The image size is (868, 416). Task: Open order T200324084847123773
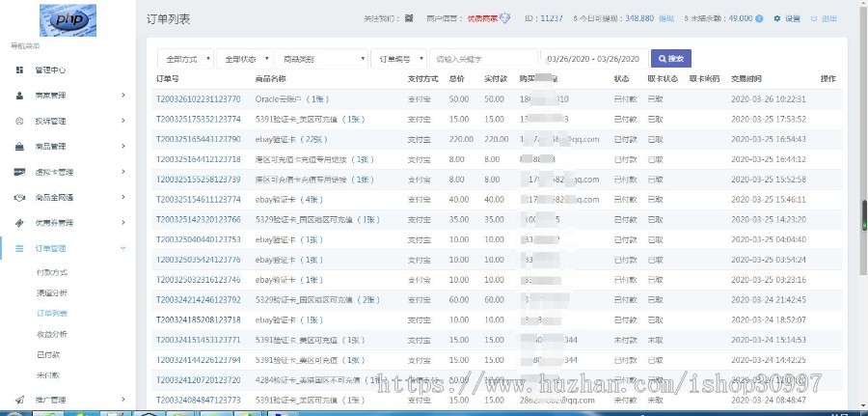198,401
